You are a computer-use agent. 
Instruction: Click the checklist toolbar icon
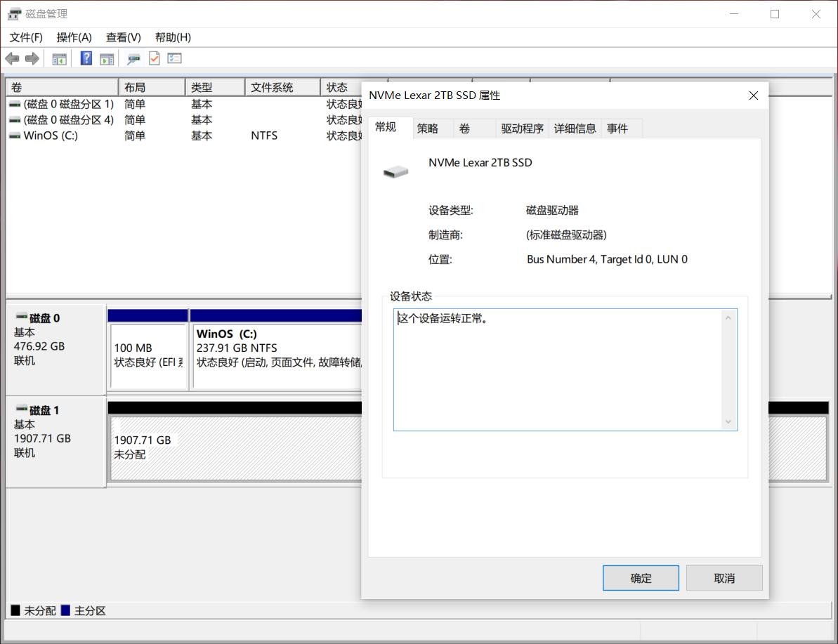pyautogui.click(x=174, y=58)
